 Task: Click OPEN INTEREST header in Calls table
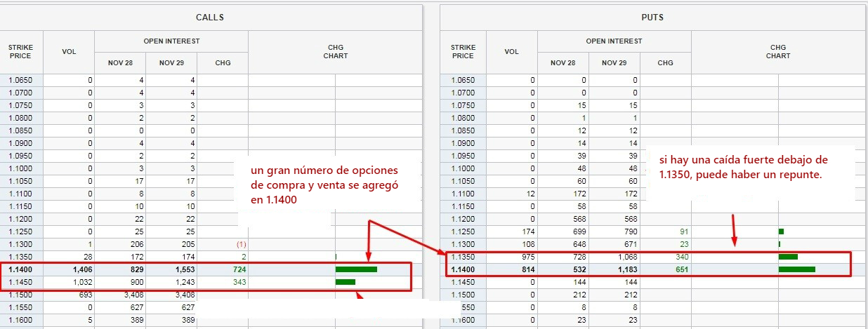click(171, 41)
